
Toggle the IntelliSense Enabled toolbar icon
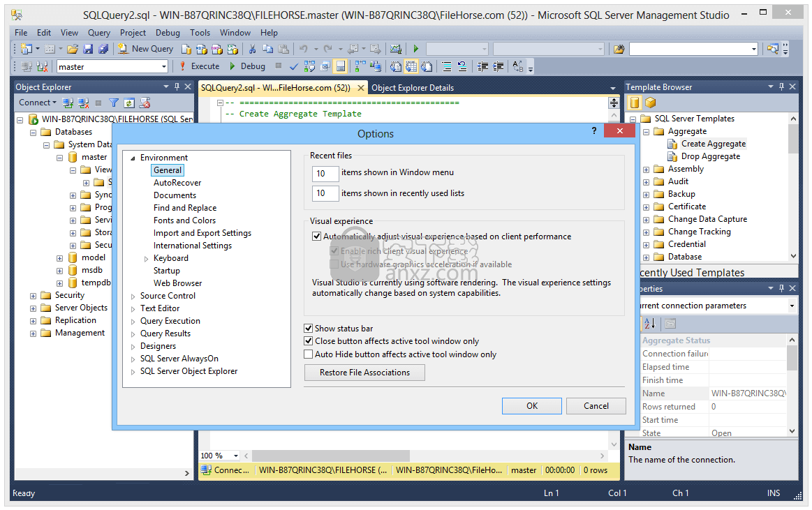341,67
